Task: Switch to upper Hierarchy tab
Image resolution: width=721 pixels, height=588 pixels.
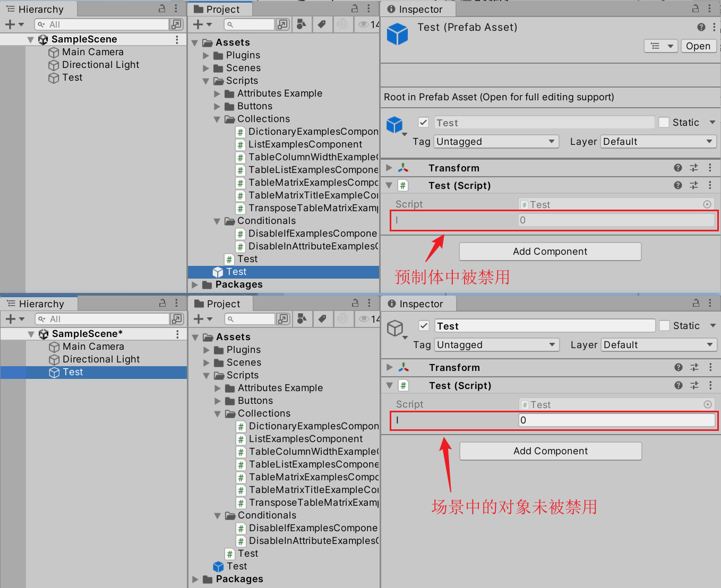Action: tap(39, 9)
